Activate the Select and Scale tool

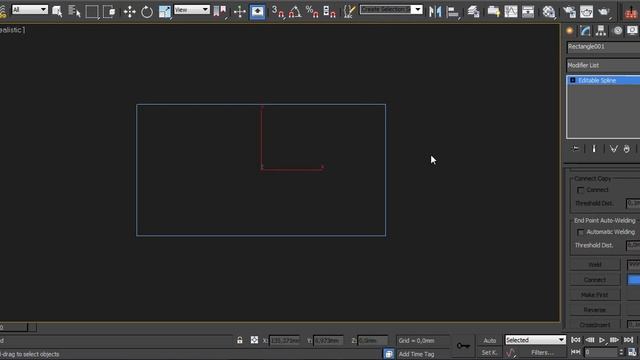pos(164,11)
